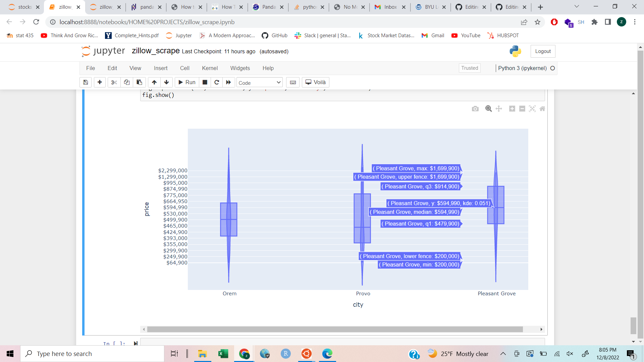Select the Plotly pan tool
Screen dimensions: 644x362
pos(499,109)
